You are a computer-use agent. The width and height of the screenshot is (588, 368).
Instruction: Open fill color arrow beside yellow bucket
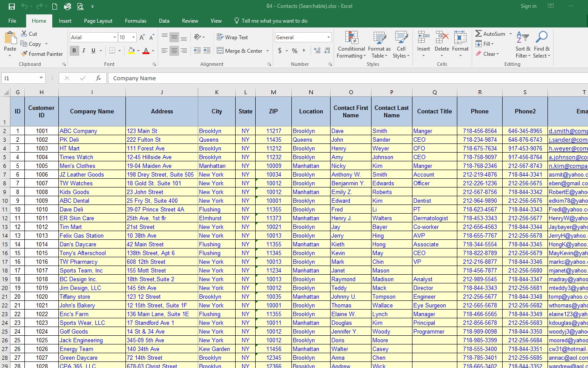(x=139, y=51)
